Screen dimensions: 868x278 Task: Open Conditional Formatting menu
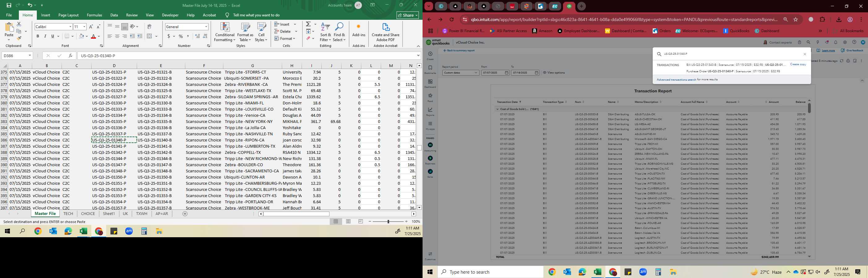(225, 32)
